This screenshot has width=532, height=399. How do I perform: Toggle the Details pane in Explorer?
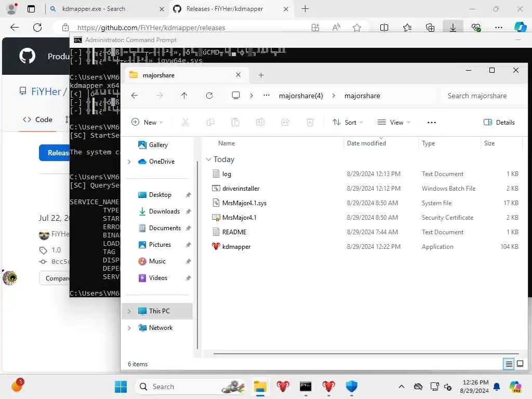(x=499, y=123)
